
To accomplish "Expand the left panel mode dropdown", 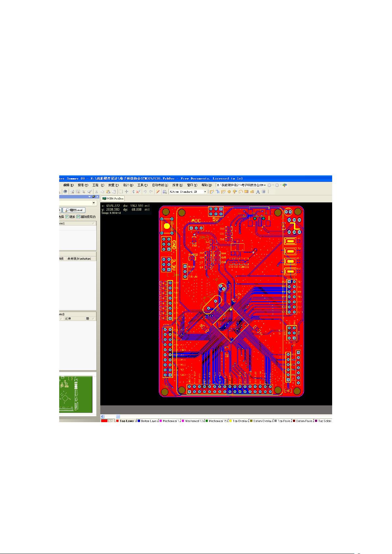I will coord(94,203).
